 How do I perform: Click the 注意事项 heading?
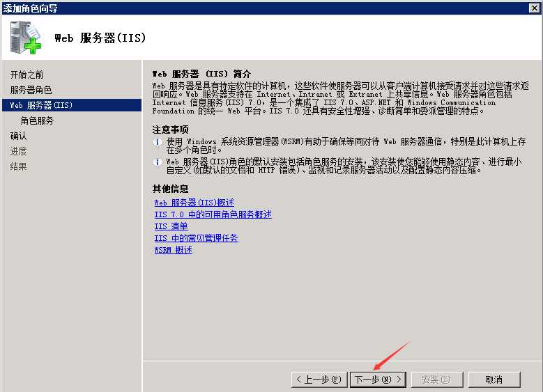click(x=170, y=130)
